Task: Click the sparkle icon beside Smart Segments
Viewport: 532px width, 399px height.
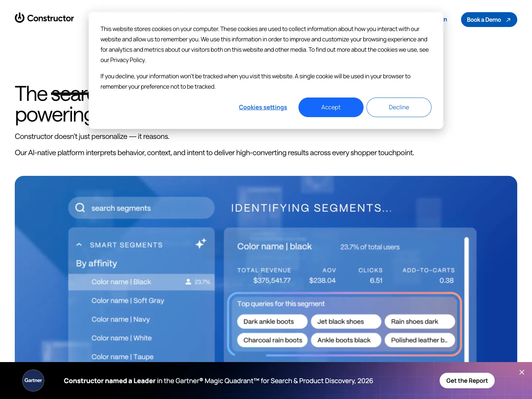Action: (201, 243)
